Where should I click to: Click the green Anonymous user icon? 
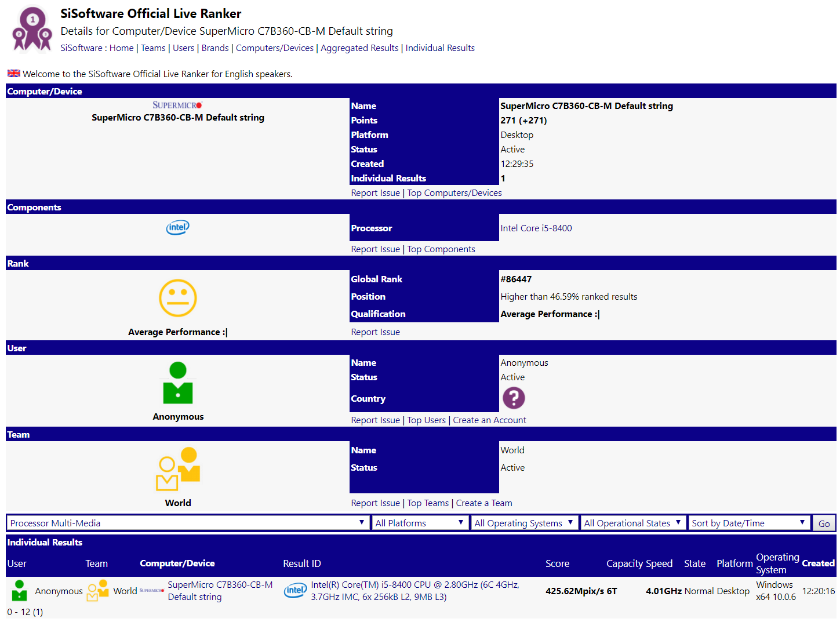177,383
